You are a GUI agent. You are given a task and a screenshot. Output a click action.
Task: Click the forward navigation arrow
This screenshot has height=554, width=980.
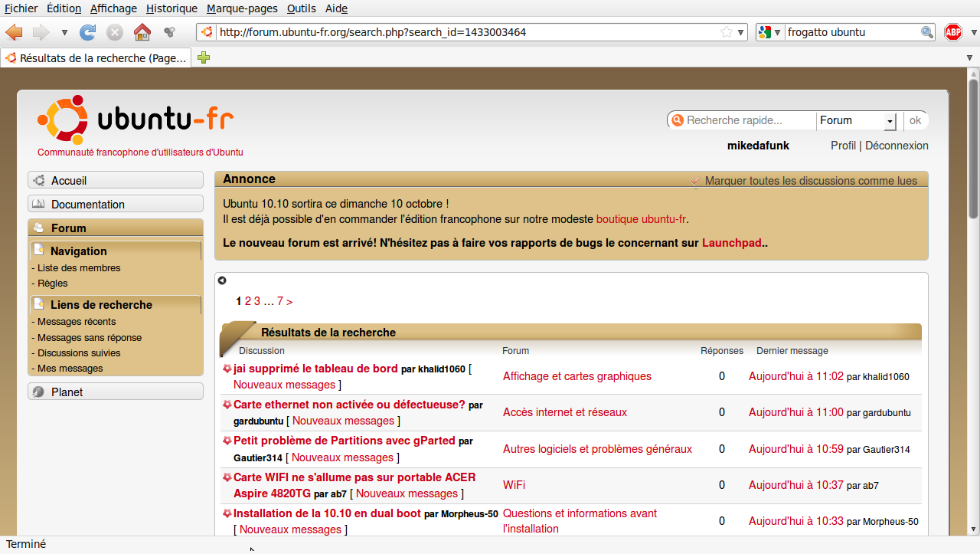[x=41, y=32]
